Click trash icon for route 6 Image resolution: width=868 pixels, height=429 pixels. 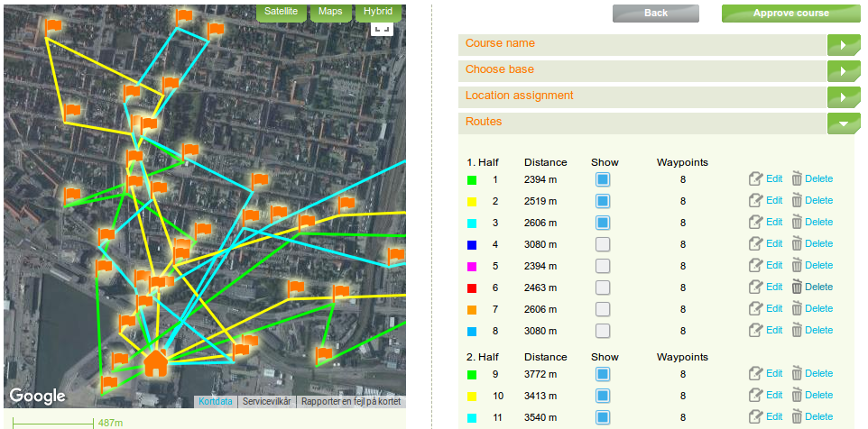pos(797,287)
